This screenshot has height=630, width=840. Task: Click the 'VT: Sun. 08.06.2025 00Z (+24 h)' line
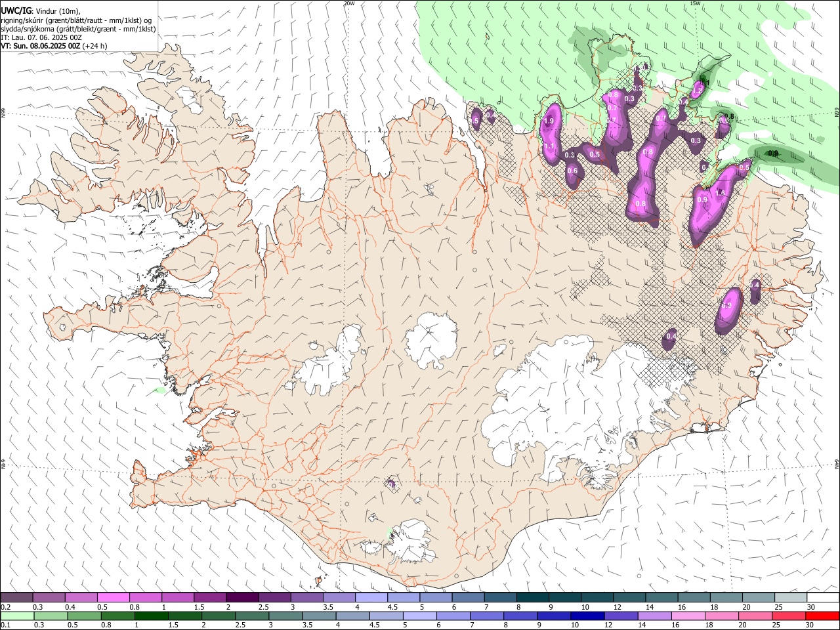pos(54,46)
